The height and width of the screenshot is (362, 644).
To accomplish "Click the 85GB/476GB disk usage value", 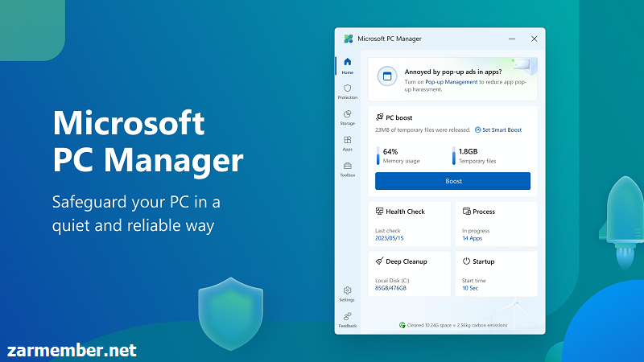I will pos(390,288).
